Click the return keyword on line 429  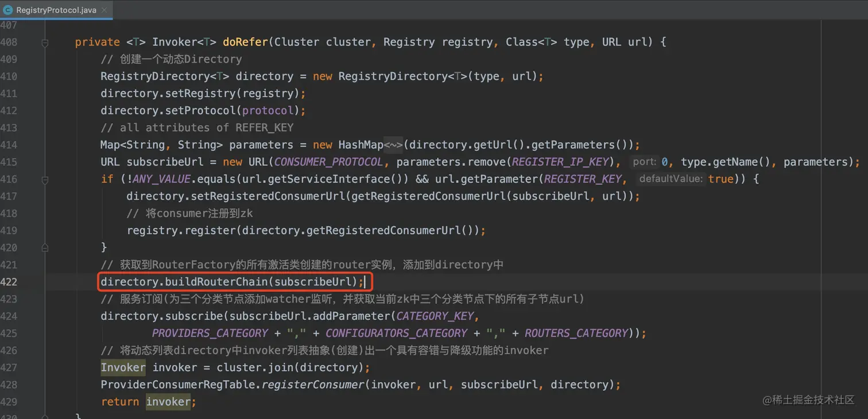pos(120,402)
